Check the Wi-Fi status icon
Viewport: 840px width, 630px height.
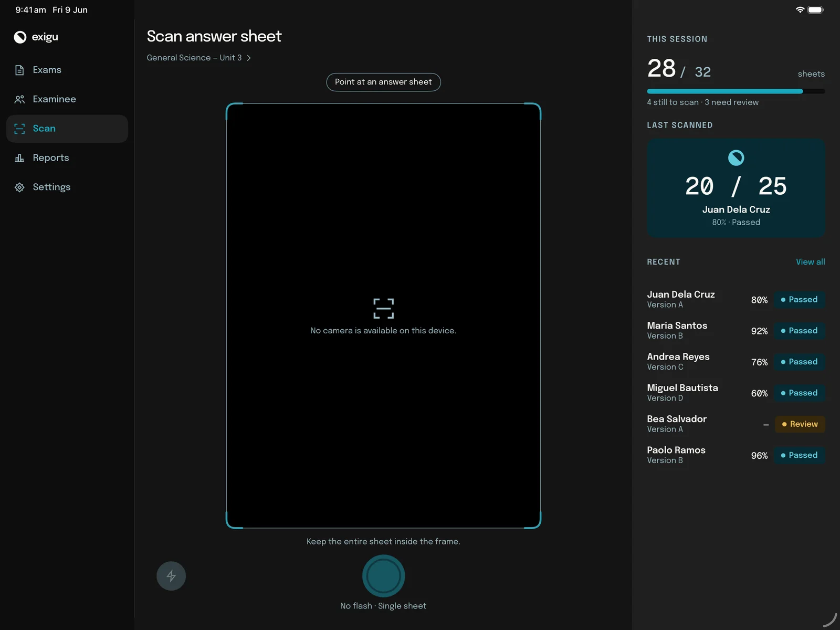(800, 9)
